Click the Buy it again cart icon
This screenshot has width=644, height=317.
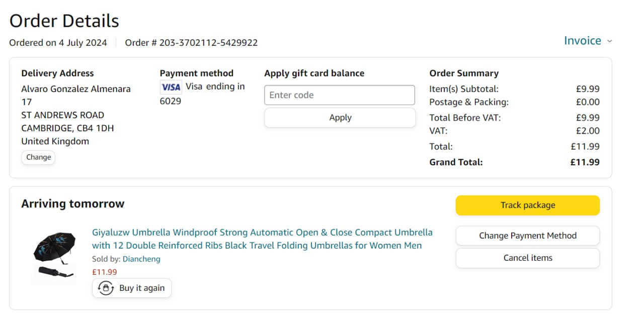click(106, 288)
